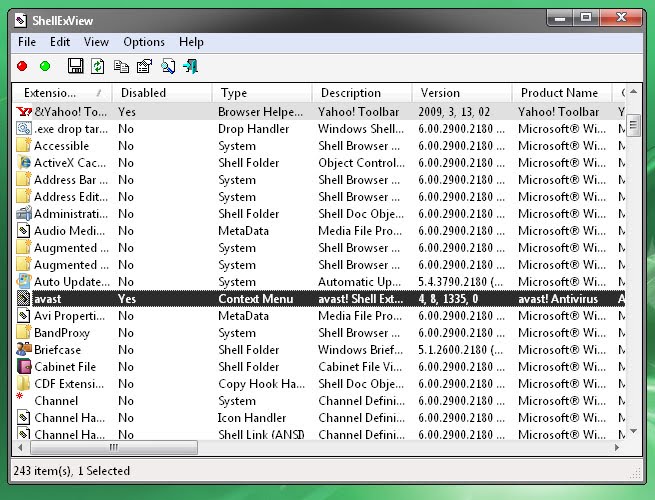
Task: Click the Cabinet File Viewer description cell
Action: [x=360, y=367]
